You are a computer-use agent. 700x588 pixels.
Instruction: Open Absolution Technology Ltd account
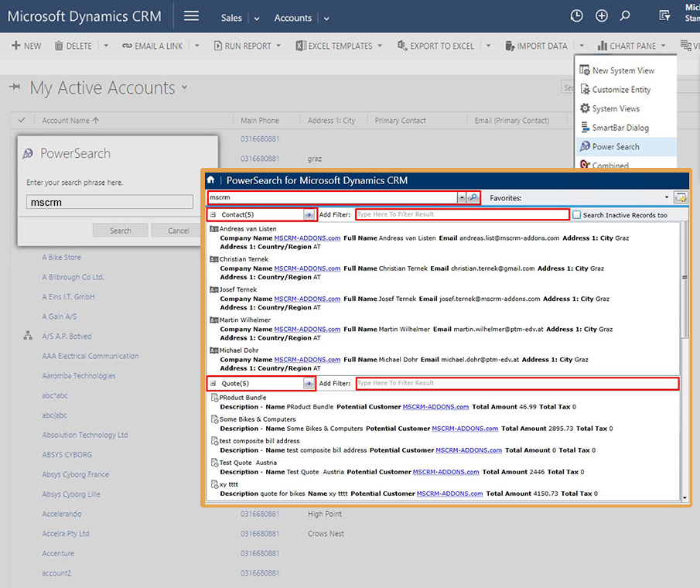[x=85, y=435]
